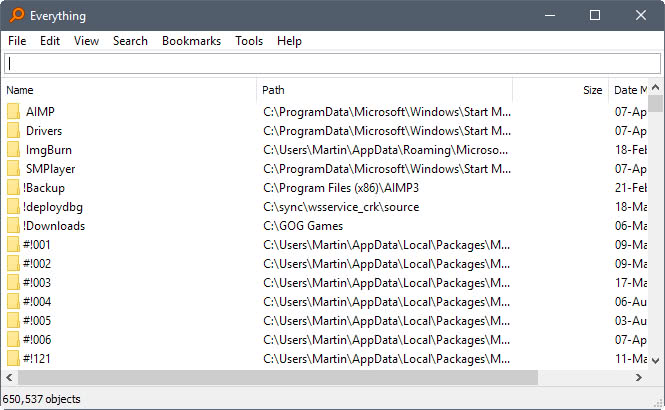Minimize the Everything window
Image resolution: width=665 pixels, height=410 pixels.
click(550, 15)
